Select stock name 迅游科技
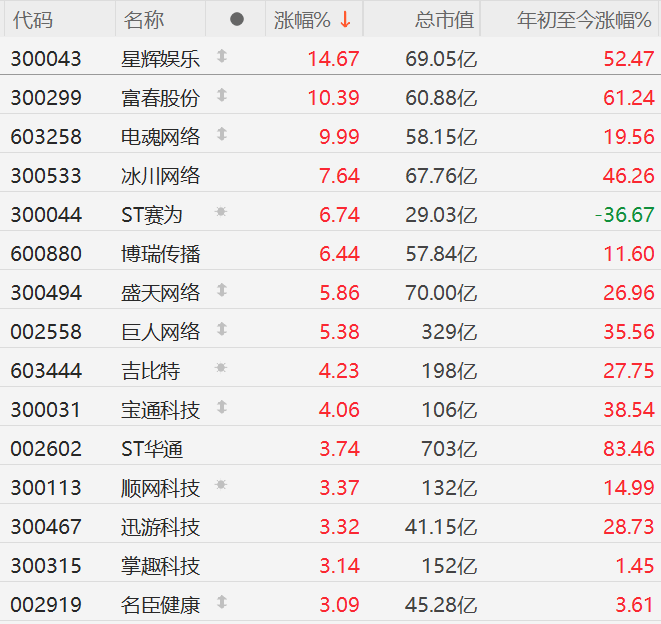This screenshot has height=624, width=661. click(x=160, y=527)
